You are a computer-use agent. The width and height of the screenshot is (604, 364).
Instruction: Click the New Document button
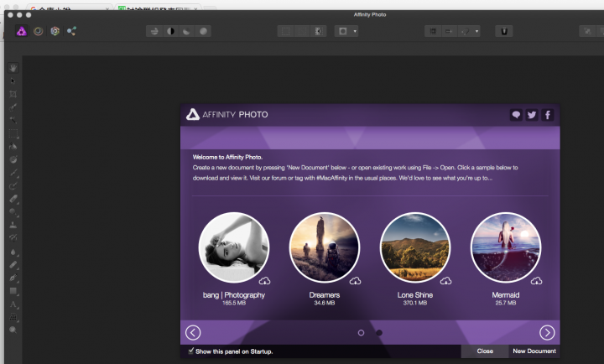(534, 351)
